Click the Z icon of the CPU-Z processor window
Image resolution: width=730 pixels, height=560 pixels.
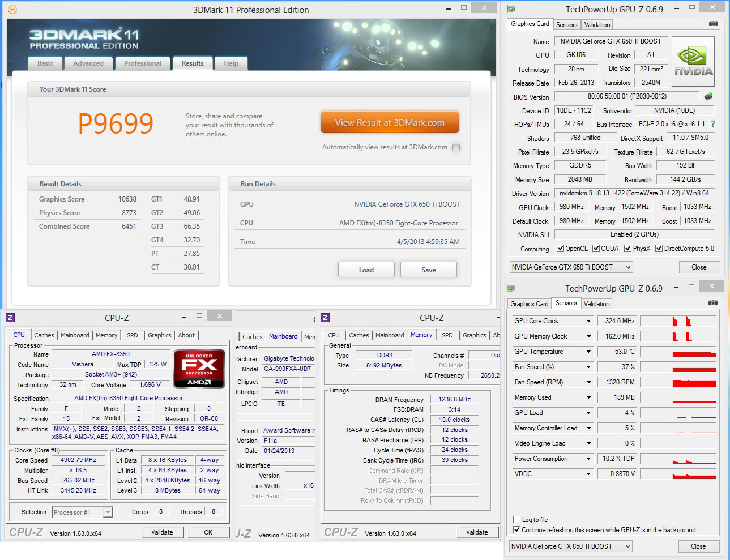(10, 318)
